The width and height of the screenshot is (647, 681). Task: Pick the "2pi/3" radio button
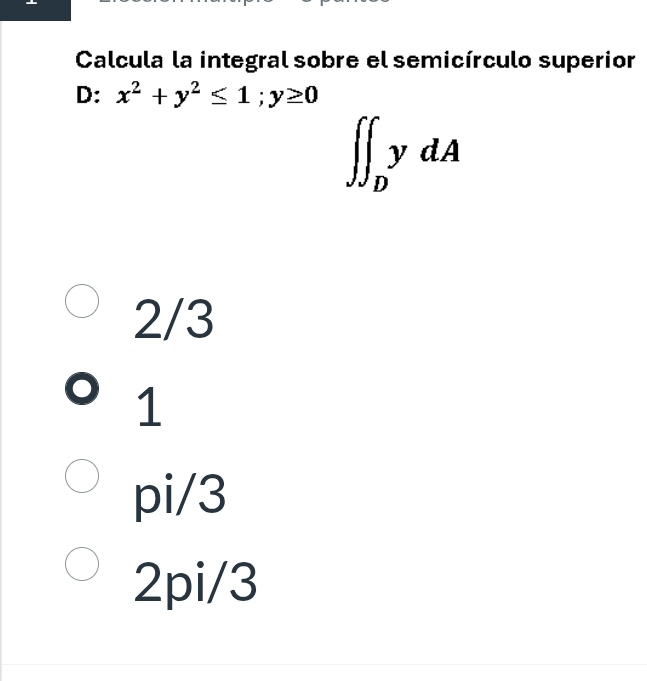point(82,563)
